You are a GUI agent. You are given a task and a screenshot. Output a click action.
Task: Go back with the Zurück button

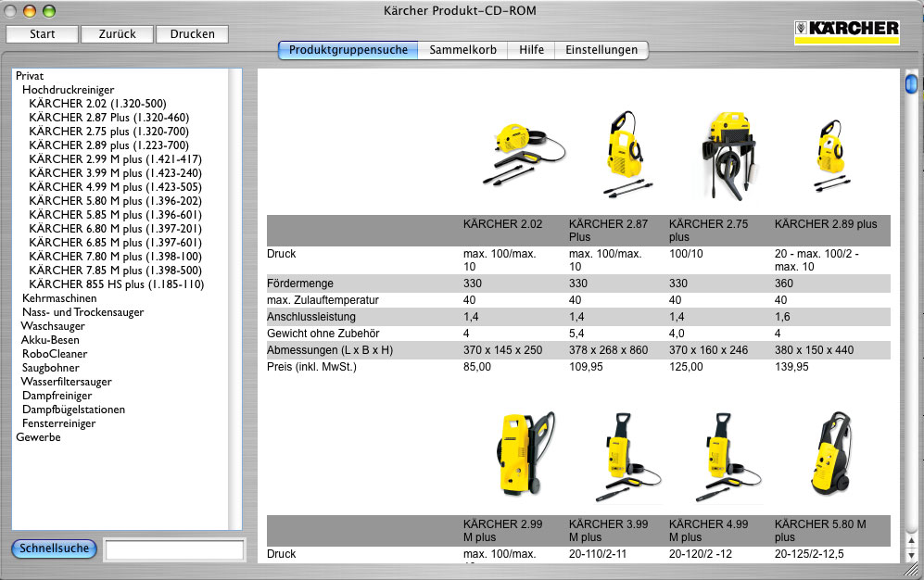click(x=118, y=34)
